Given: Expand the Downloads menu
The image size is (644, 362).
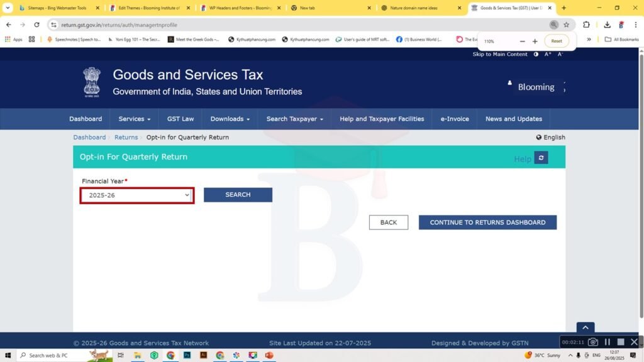Looking at the screenshot, I should pos(230,119).
